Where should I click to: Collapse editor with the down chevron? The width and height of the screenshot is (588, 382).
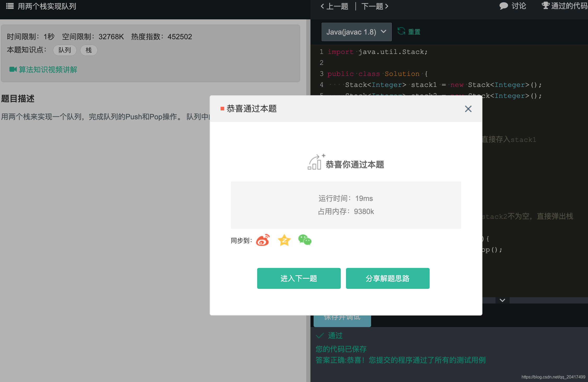point(502,300)
